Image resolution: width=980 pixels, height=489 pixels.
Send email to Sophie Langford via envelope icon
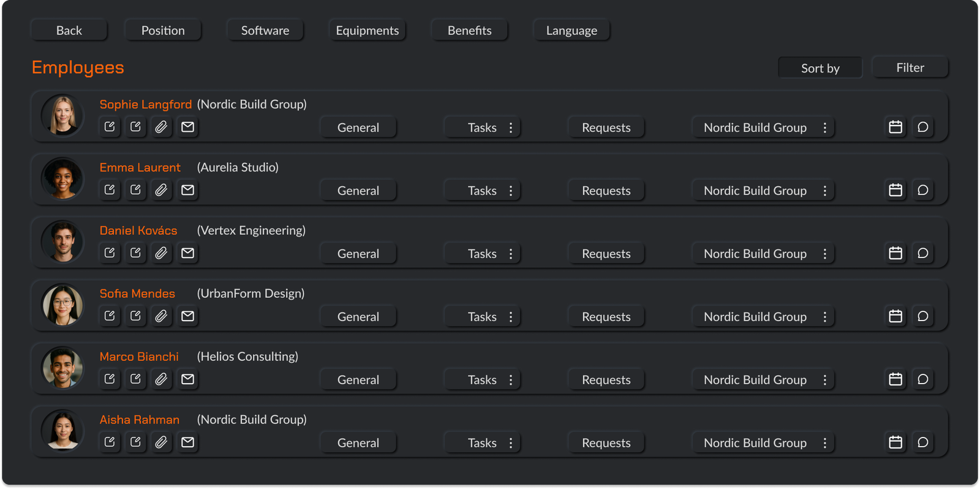[x=188, y=127]
